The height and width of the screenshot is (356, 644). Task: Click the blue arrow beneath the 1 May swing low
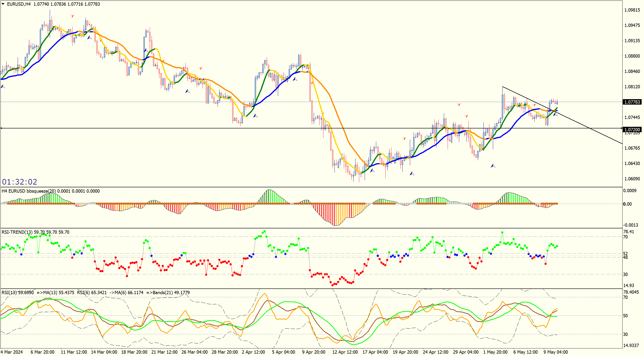(x=493, y=166)
